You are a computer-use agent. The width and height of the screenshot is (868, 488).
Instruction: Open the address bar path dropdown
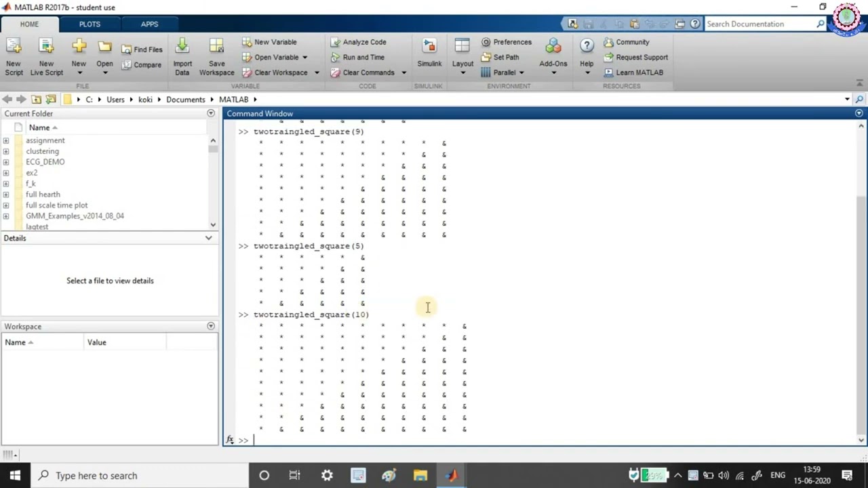[x=847, y=100]
